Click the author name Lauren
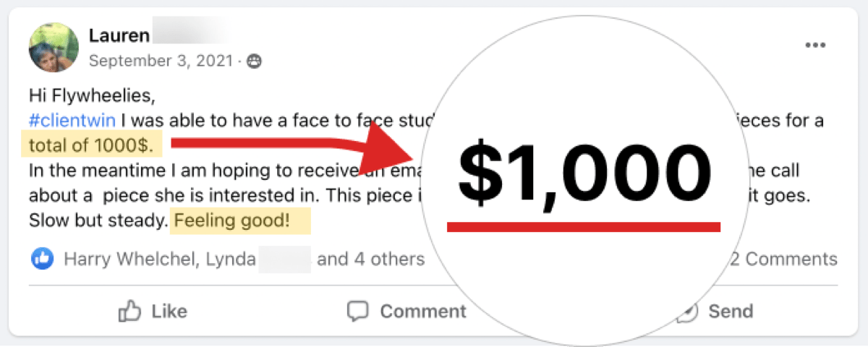The image size is (868, 347). (119, 35)
